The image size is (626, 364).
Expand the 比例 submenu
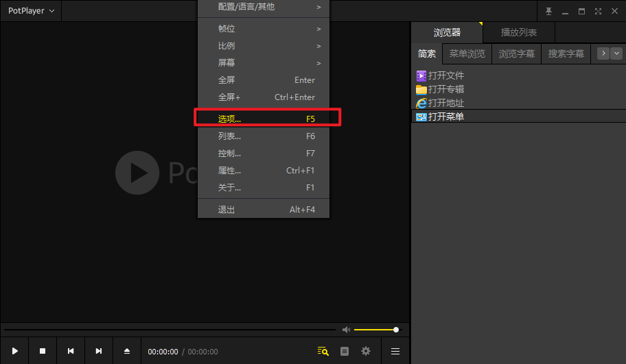tap(264, 46)
